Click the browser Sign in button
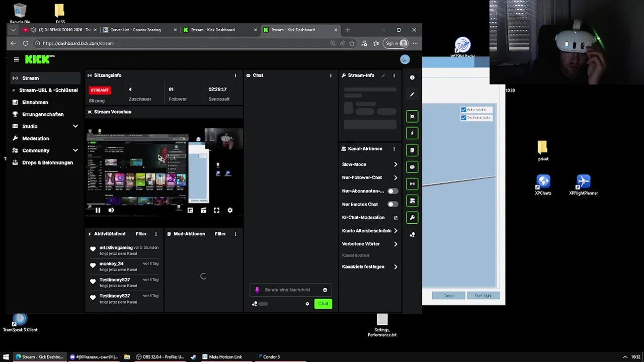644x362 pixels. [396, 43]
